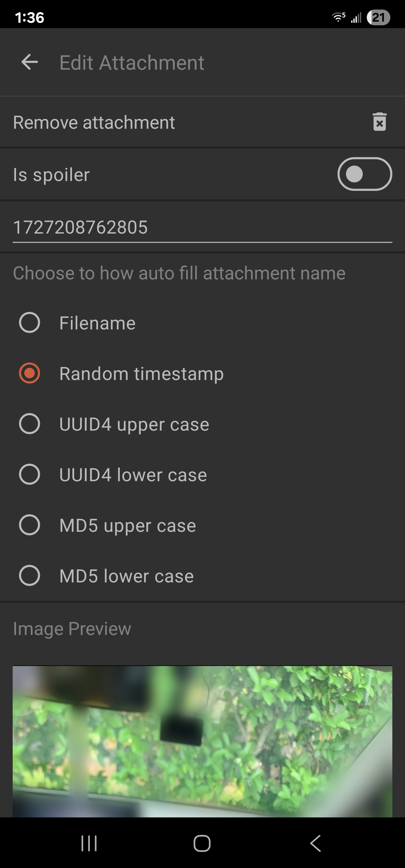Tap the Is spoiler label
The image size is (405, 868).
click(x=51, y=175)
